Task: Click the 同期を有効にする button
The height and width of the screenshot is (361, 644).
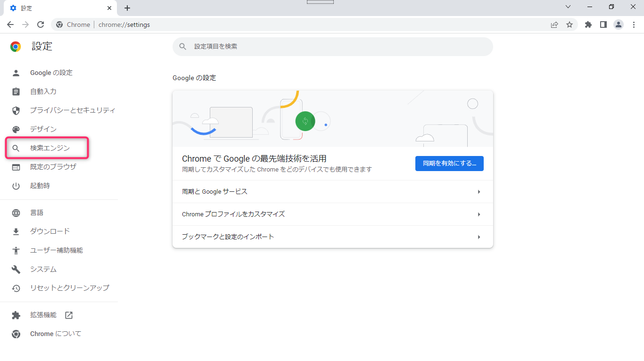Action: click(449, 164)
